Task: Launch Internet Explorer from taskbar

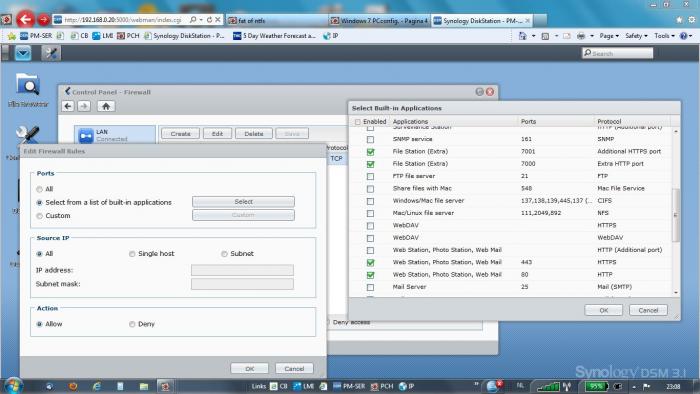Action: 96,386
